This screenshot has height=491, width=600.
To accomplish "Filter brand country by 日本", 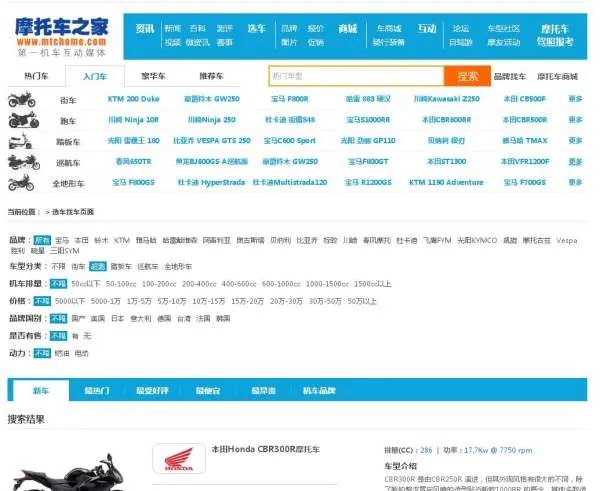I will (117, 318).
